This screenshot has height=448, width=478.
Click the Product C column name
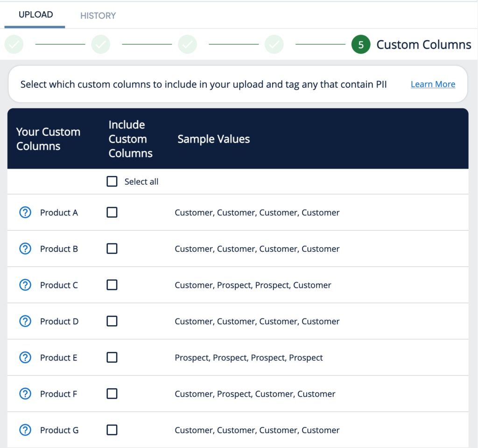pyautogui.click(x=59, y=285)
